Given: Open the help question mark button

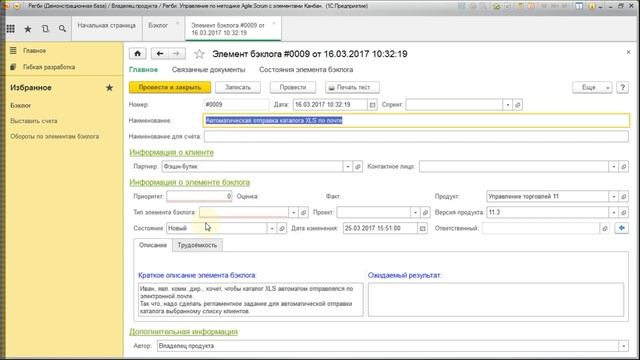Looking at the screenshot, I should 622,87.
